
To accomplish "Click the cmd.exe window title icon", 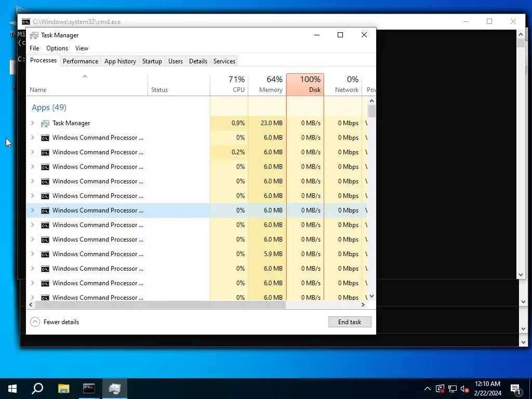I will [26, 22].
